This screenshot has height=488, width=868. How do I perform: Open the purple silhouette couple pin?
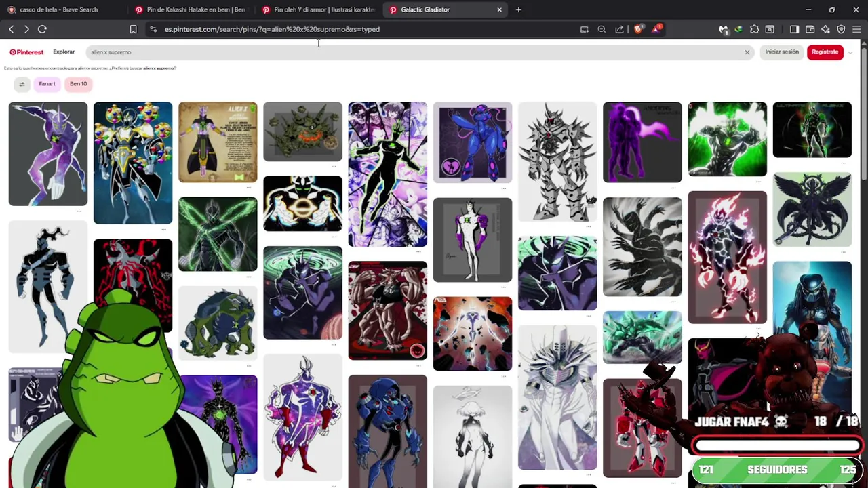[642, 142]
